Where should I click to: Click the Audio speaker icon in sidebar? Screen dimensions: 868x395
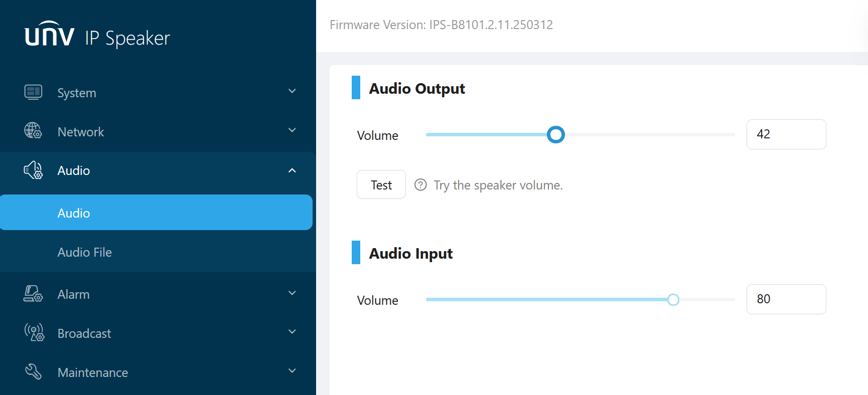pyautogui.click(x=33, y=170)
